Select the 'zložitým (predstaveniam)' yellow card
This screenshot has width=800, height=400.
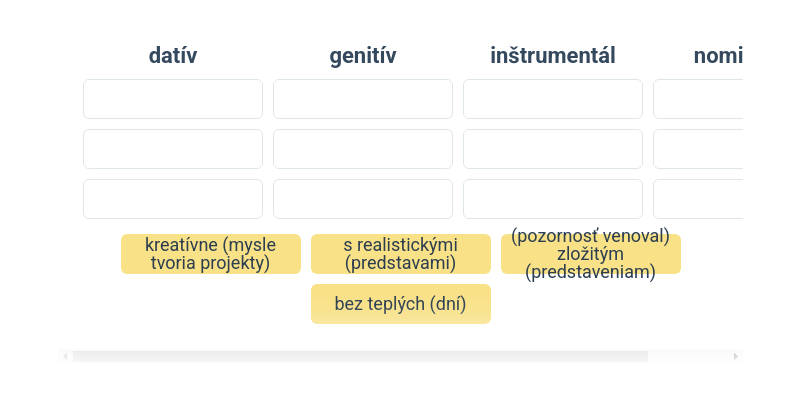coord(591,254)
